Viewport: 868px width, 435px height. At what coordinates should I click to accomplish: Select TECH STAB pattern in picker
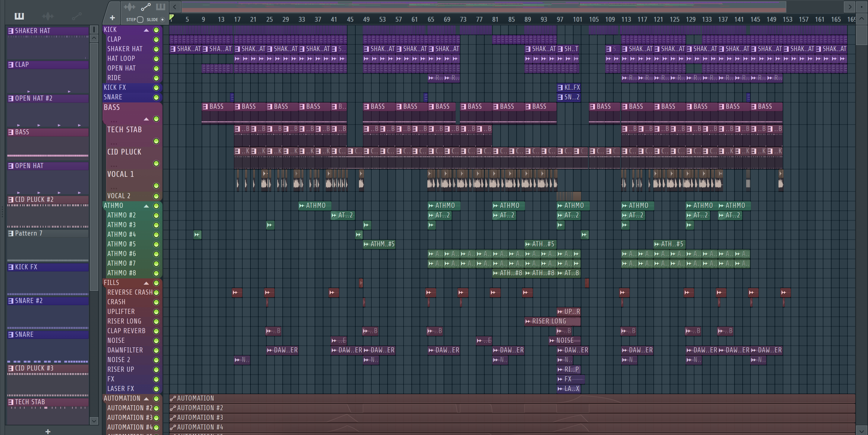coord(48,402)
